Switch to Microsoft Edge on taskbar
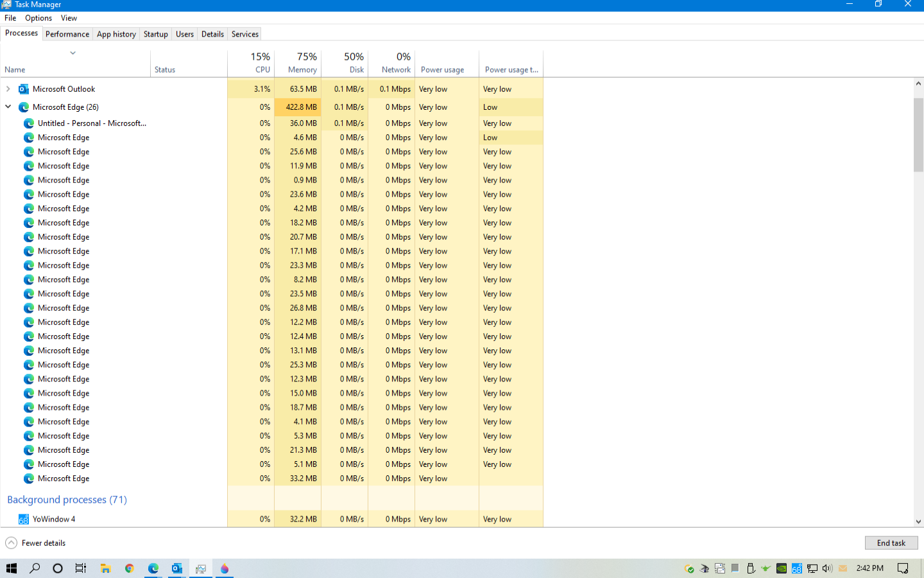The image size is (924, 578). pyautogui.click(x=153, y=568)
